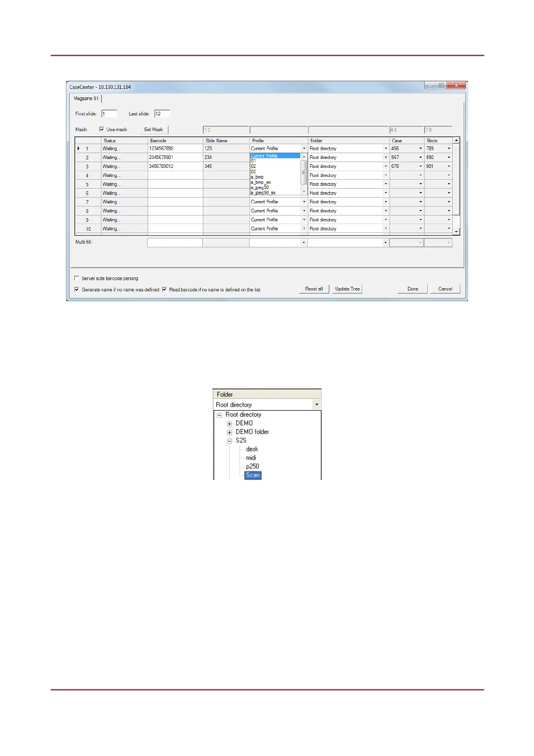Click the Last slide input field
The height and width of the screenshot is (756, 534).
tap(162, 114)
